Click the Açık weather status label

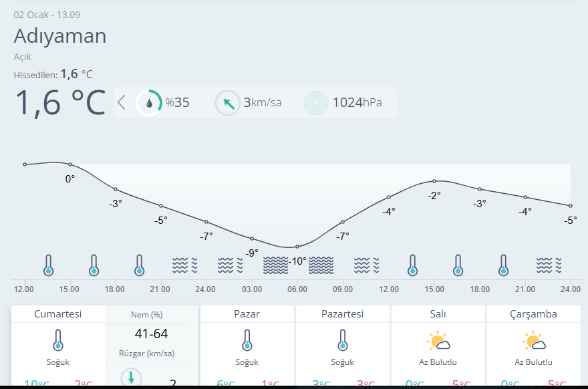pyautogui.click(x=23, y=57)
